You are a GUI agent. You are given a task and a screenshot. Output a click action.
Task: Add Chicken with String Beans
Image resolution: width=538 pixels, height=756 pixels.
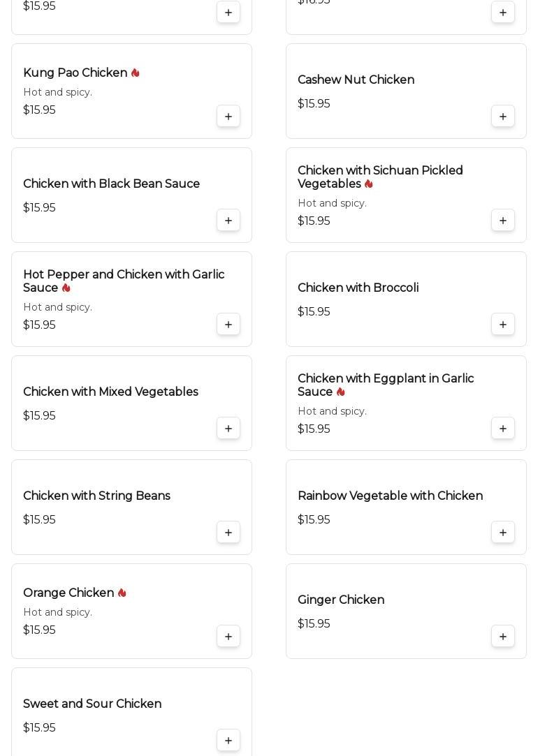228,533
